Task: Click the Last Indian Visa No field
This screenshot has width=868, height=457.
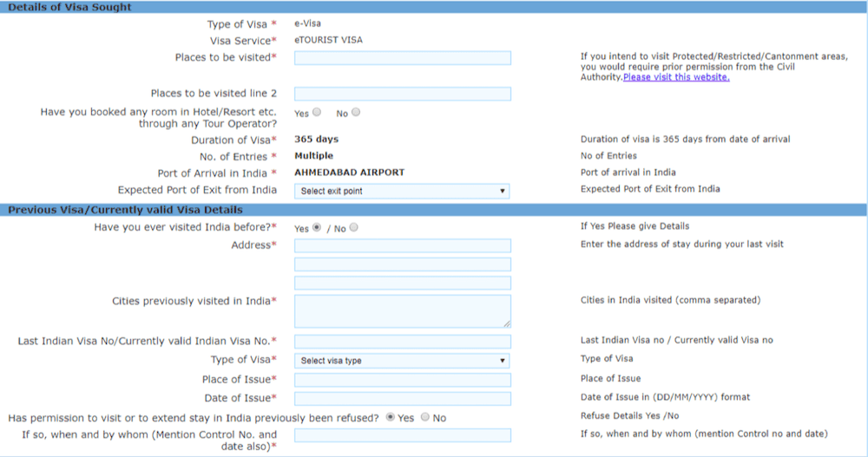Action: [403, 342]
